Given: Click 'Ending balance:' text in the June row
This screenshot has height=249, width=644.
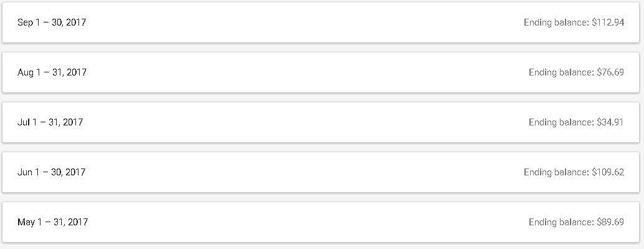Looking at the screenshot, I should [x=557, y=172].
